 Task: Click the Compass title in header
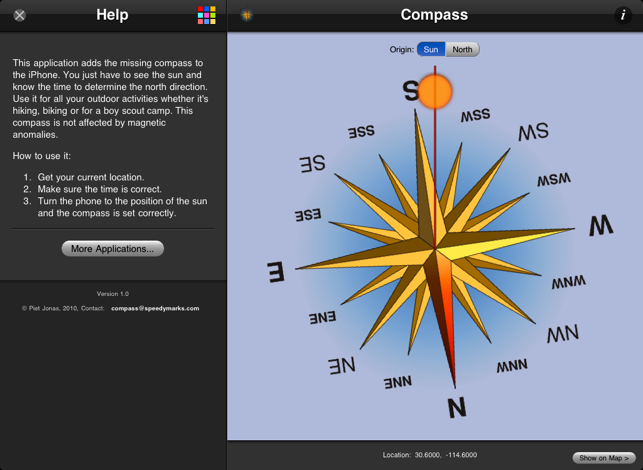[x=434, y=15]
